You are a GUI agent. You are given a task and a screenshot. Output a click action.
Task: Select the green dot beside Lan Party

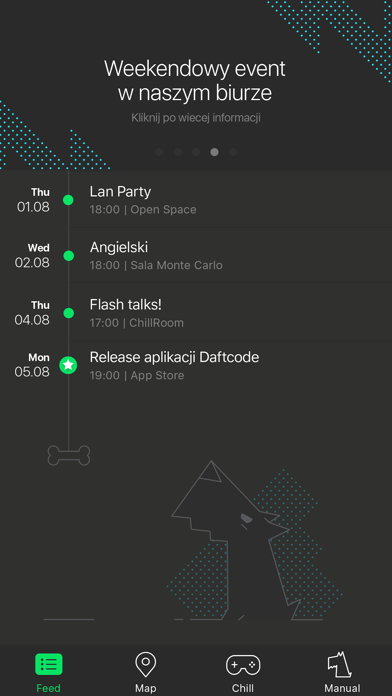pyautogui.click(x=68, y=200)
